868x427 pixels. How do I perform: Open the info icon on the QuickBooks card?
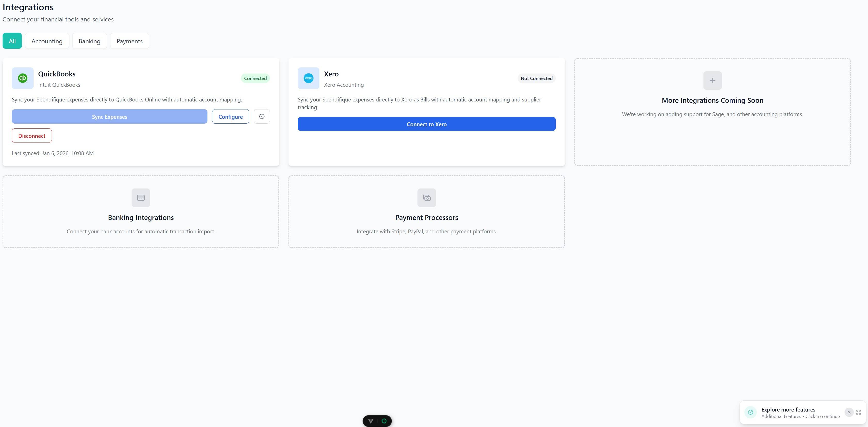(x=262, y=116)
